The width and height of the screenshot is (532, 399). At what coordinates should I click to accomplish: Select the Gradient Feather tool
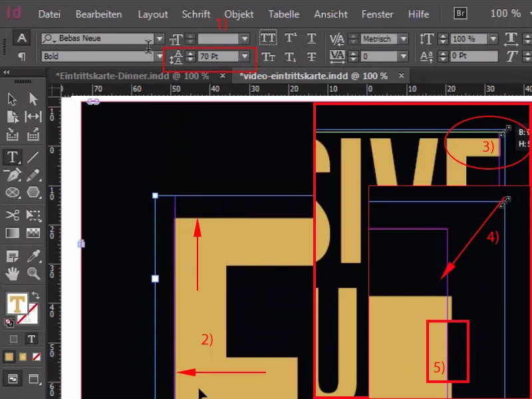click(33, 233)
